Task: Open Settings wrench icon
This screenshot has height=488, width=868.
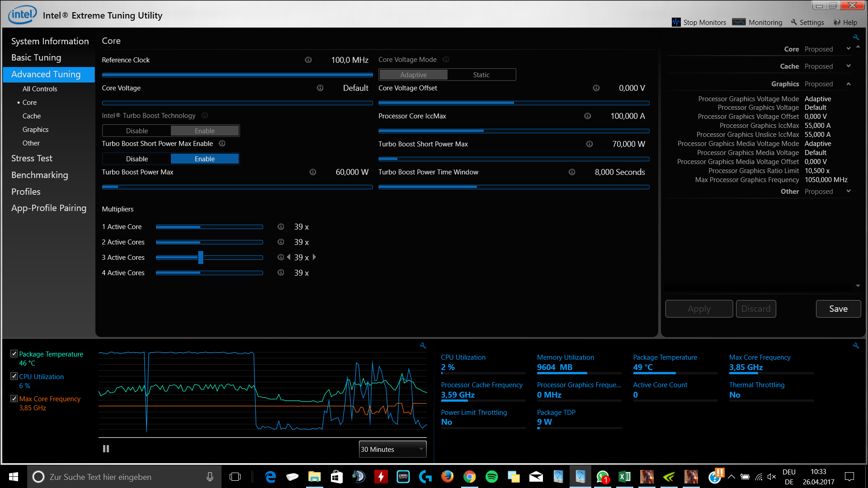Action: point(794,22)
